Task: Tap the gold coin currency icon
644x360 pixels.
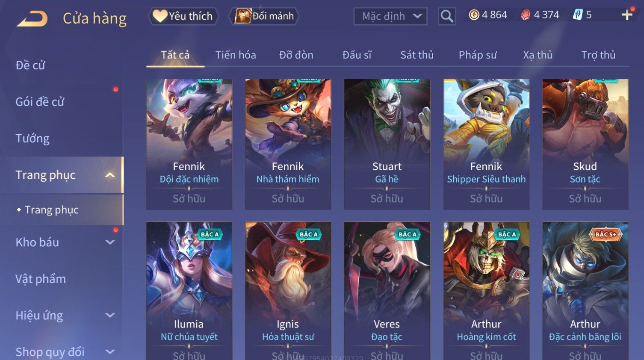Action: pos(474,15)
